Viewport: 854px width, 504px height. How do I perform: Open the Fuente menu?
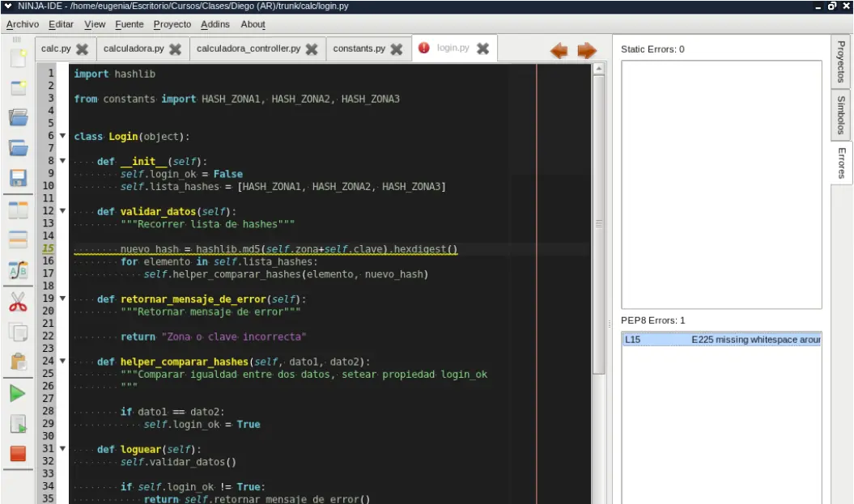130,24
